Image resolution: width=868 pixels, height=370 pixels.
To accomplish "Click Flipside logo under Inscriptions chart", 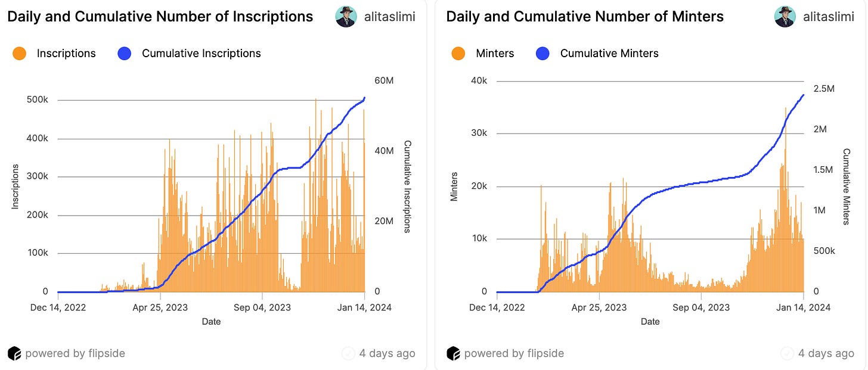I will click(x=14, y=353).
